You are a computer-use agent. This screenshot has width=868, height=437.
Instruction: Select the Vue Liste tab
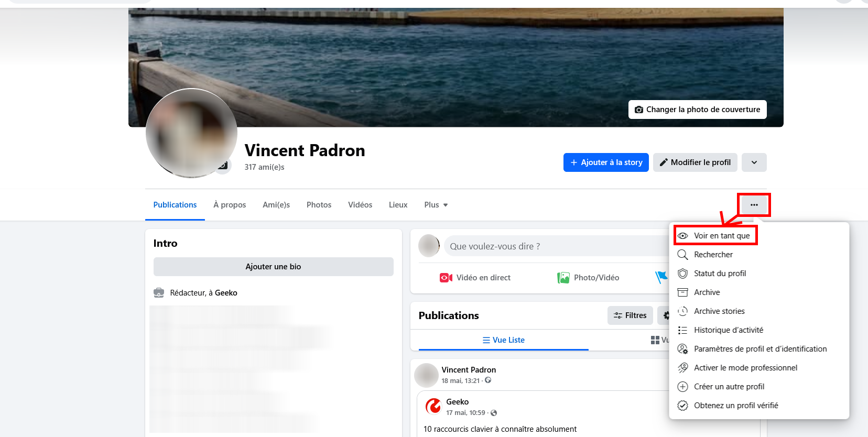tap(504, 340)
